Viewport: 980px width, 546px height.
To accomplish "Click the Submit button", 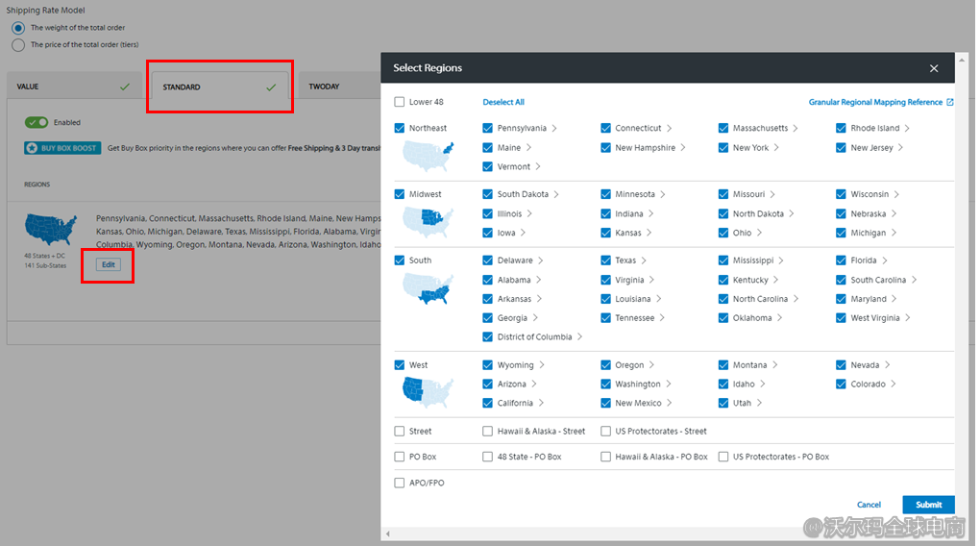I will 928,505.
